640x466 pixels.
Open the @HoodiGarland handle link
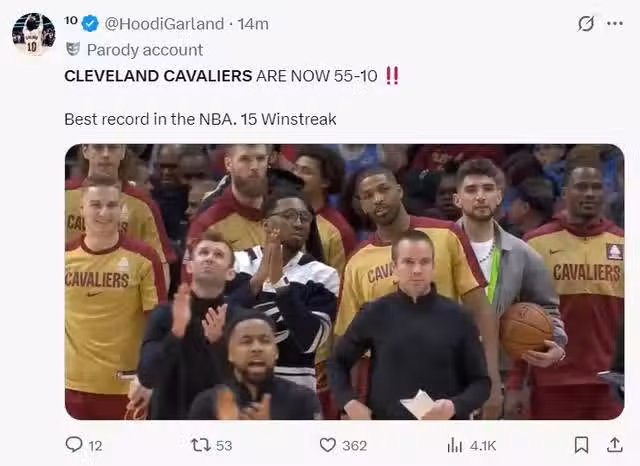click(164, 24)
